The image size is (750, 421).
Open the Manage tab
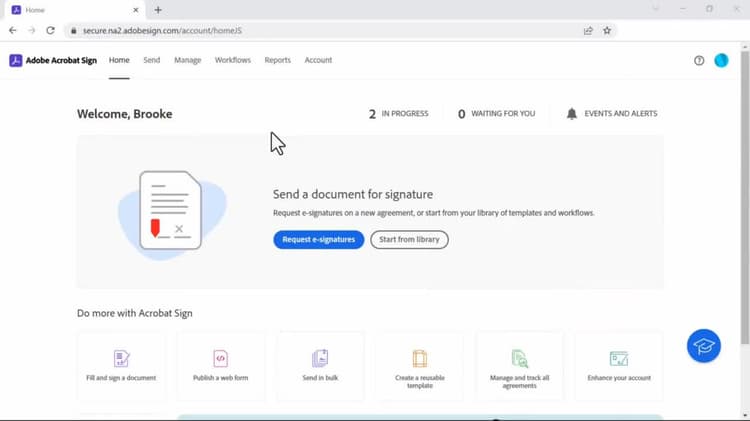[188, 60]
